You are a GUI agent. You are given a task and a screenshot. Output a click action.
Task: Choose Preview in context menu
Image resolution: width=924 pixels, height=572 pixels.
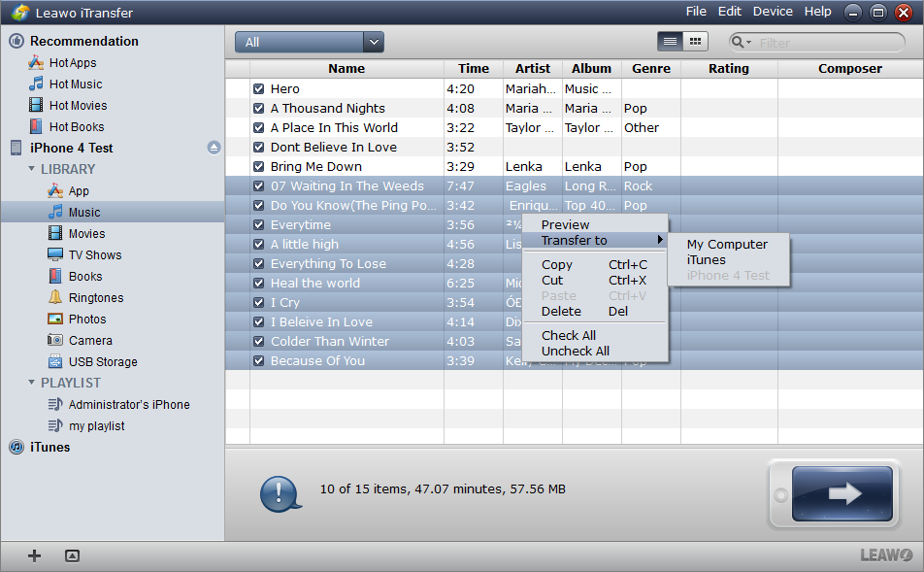565,224
